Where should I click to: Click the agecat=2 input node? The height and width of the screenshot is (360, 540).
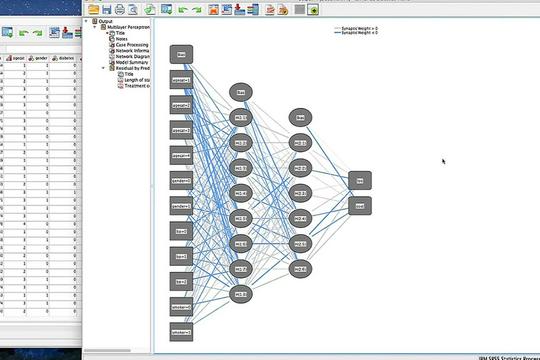coord(181,105)
